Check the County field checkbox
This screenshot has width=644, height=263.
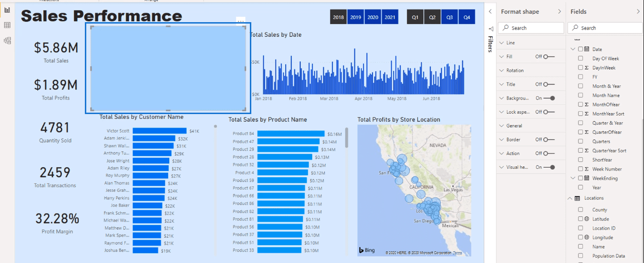click(581, 210)
